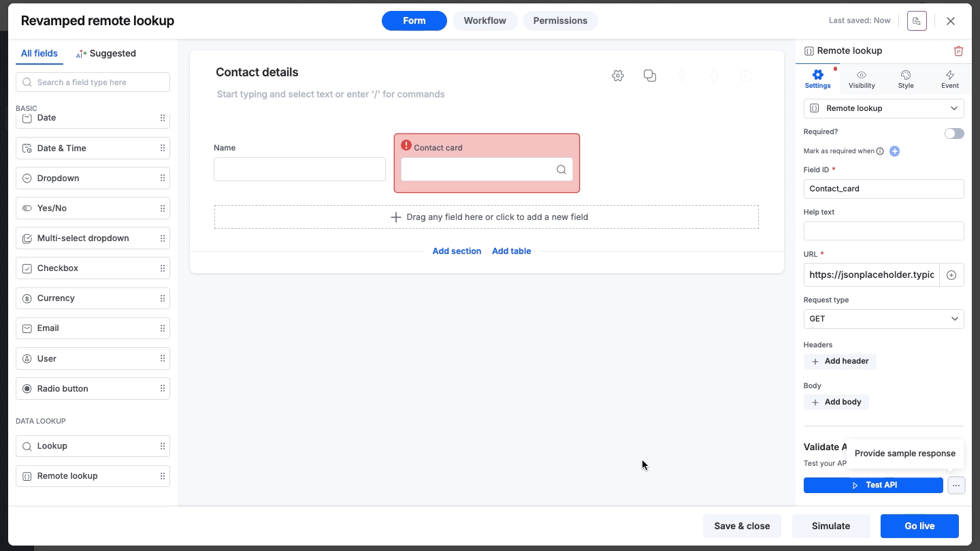Click the Test API button
Screen dimensions: 980x551
[873, 486]
